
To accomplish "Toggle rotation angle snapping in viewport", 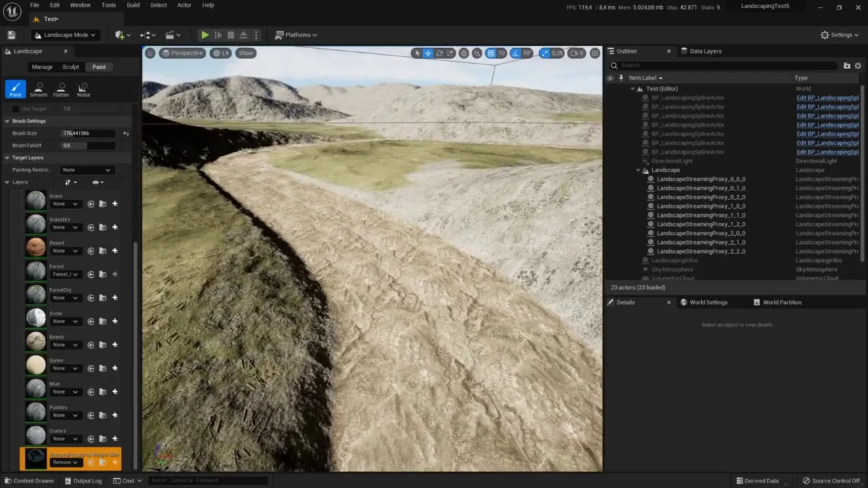I will (x=516, y=53).
